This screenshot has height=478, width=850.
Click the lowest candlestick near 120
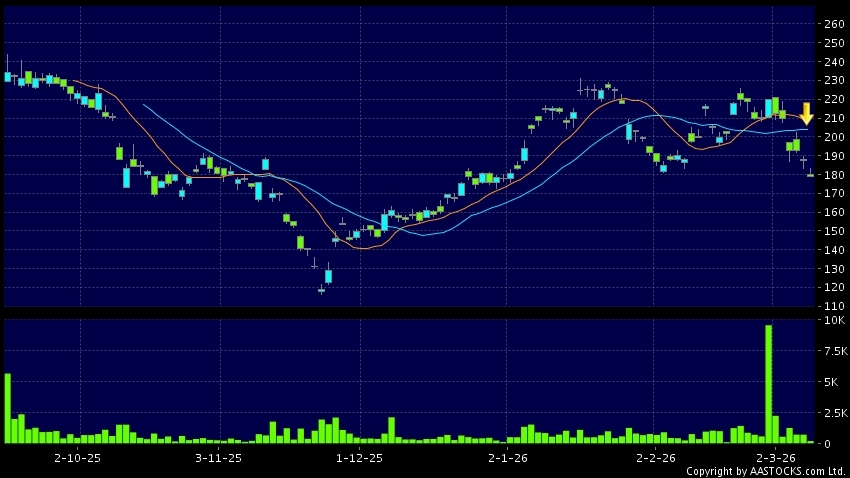[321, 290]
